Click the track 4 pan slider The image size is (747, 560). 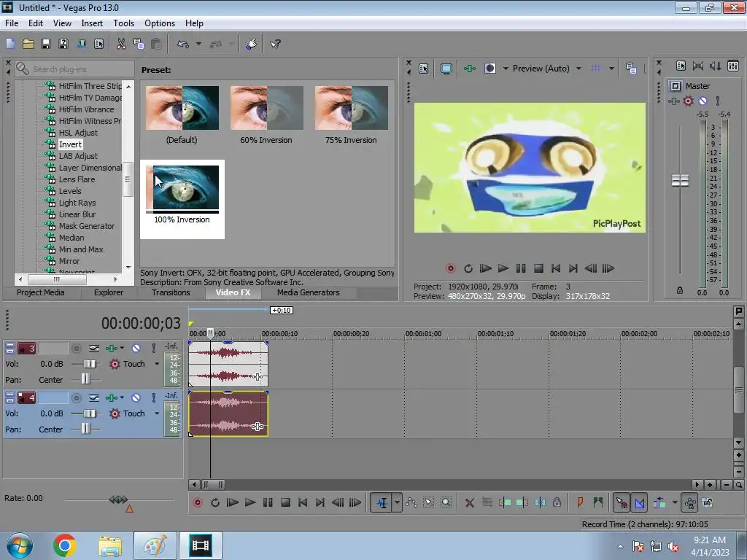pyautogui.click(x=86, y=429)
